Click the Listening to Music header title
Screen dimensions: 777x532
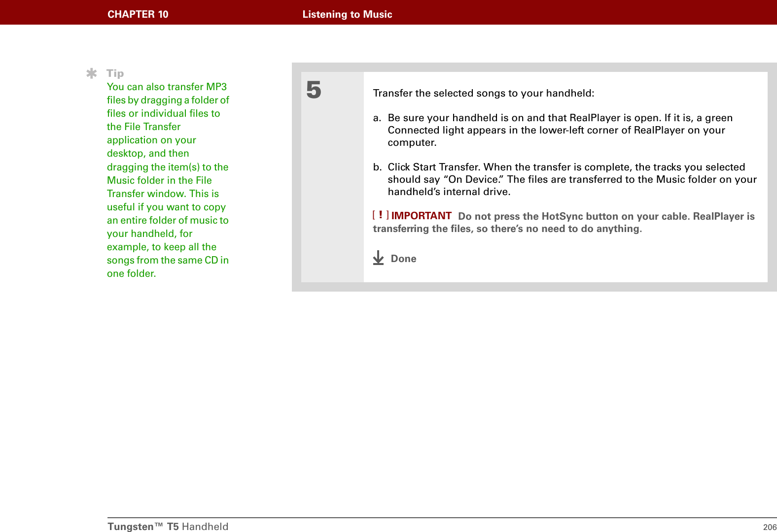click(348, 14)
